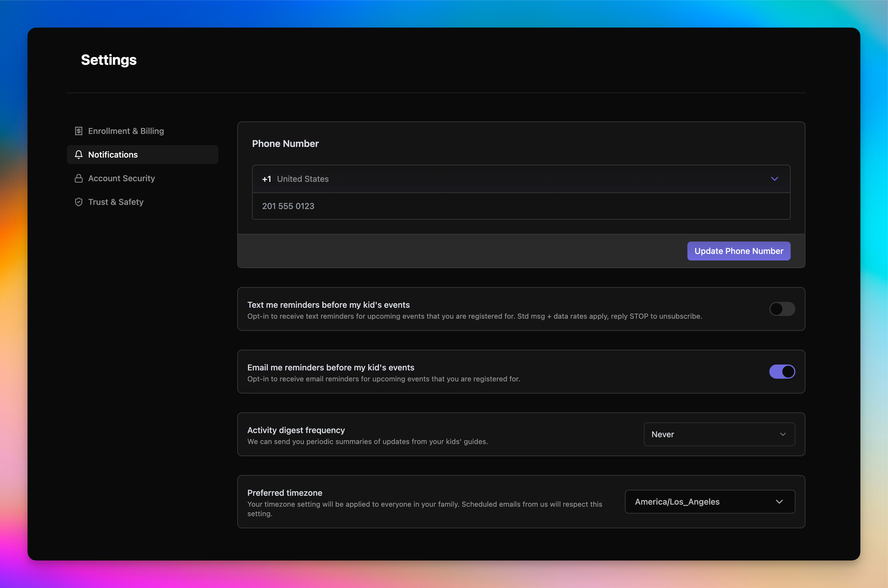This screenshot has width=888, height=588.
Task: Click the chevron icon in Never dropdown
Action: pos(783,434)
